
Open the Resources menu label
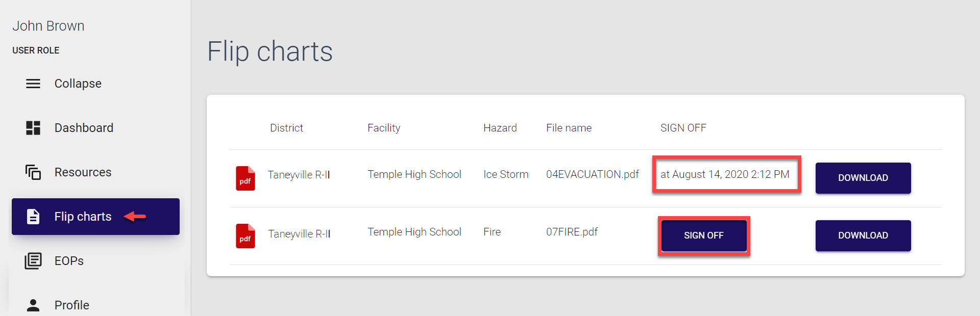[x=83, y=172]
